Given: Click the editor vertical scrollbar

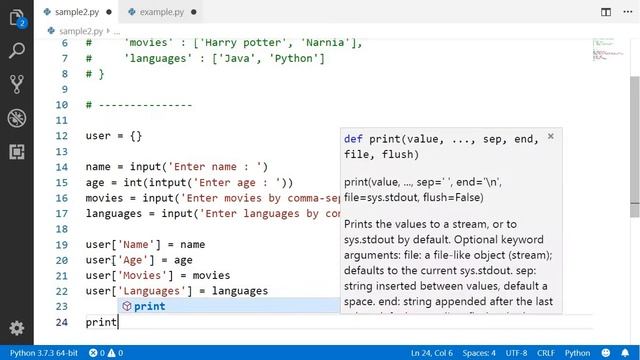Looking at the screenshot, I should [635, 147].
